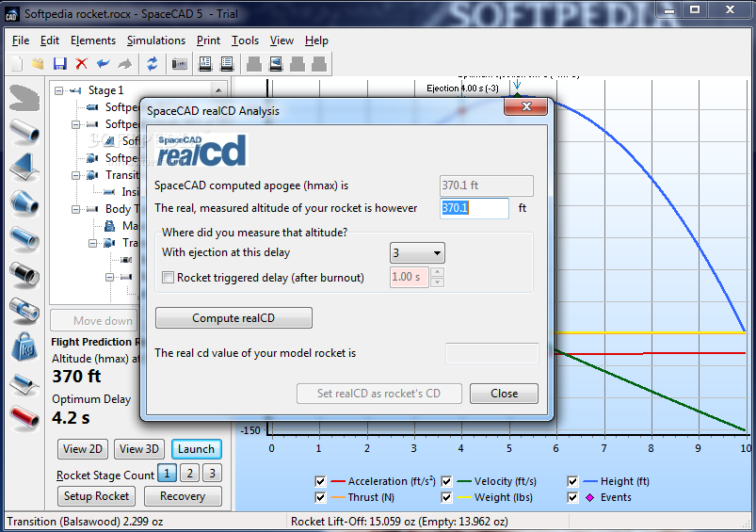Open the Tools menu
Viewport: 756px width, 532px height.
coord(245,40)
